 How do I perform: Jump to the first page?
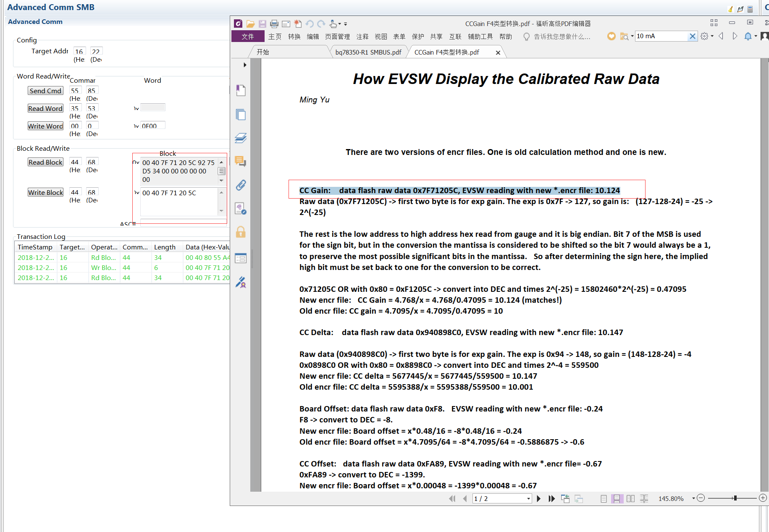tap(452, 498)
